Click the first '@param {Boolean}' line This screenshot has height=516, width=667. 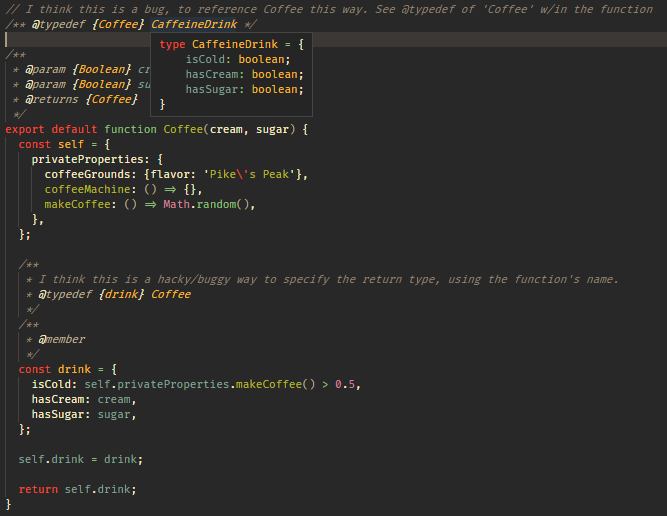[81, 69]
